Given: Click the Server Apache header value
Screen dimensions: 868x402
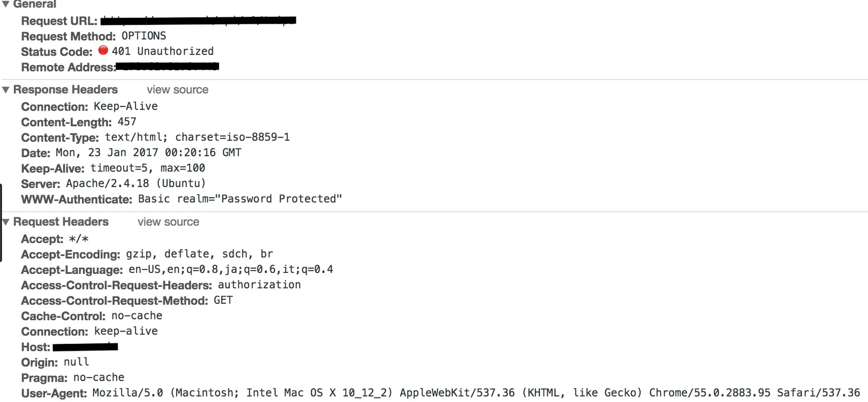Looking at the screenshot, I should pos(136,184).
